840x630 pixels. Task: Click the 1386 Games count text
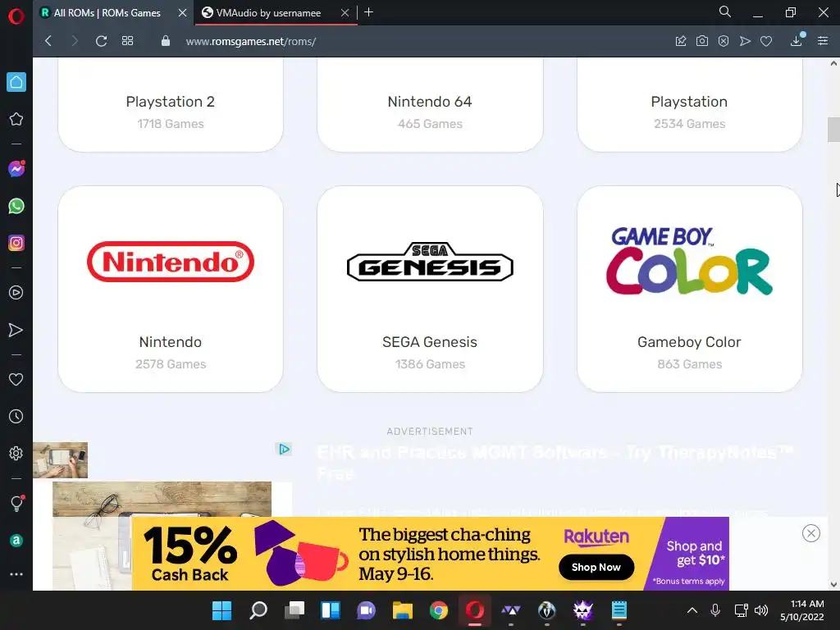point(430,364)
